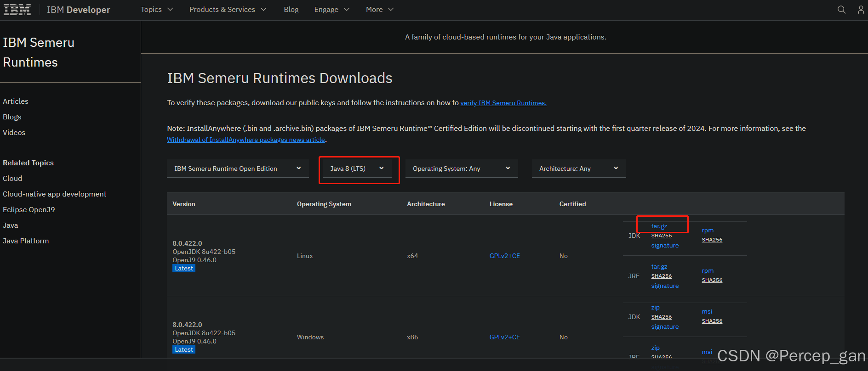Expand the Engage menu
This screenshot has width=868, height=371.
tap(332, 10)
